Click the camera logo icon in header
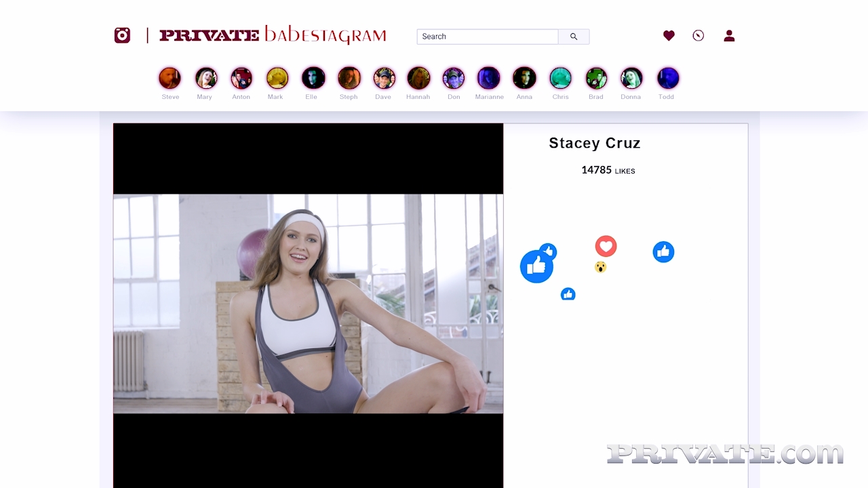This screenshot has width=868, height=488. tap(122, 35)
